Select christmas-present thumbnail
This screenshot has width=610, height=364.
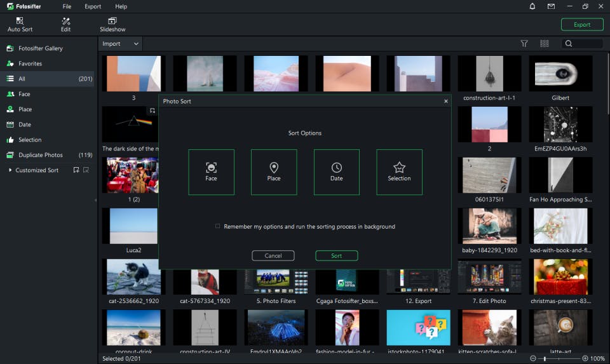[x=560, y=277]
